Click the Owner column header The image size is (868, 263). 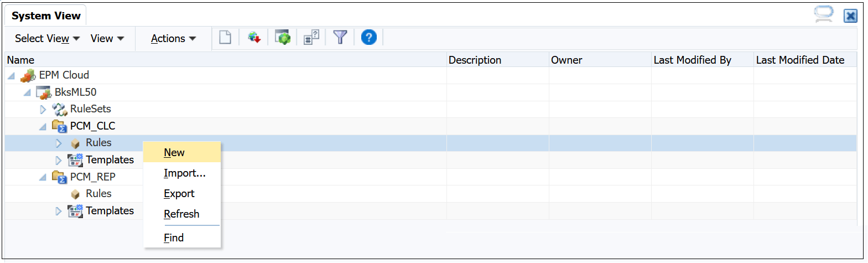click(x=600, y=60)
